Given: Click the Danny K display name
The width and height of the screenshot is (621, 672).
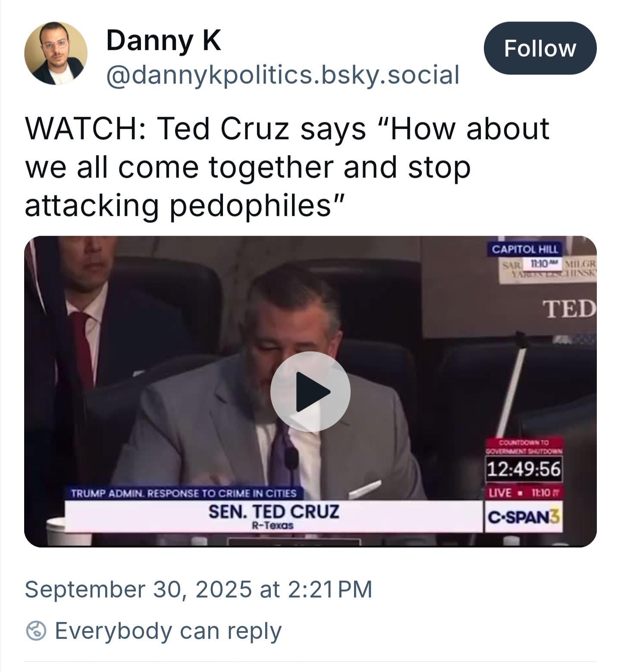Looking at the screenshot, I should pyautogui.click(x=163, y=41).
